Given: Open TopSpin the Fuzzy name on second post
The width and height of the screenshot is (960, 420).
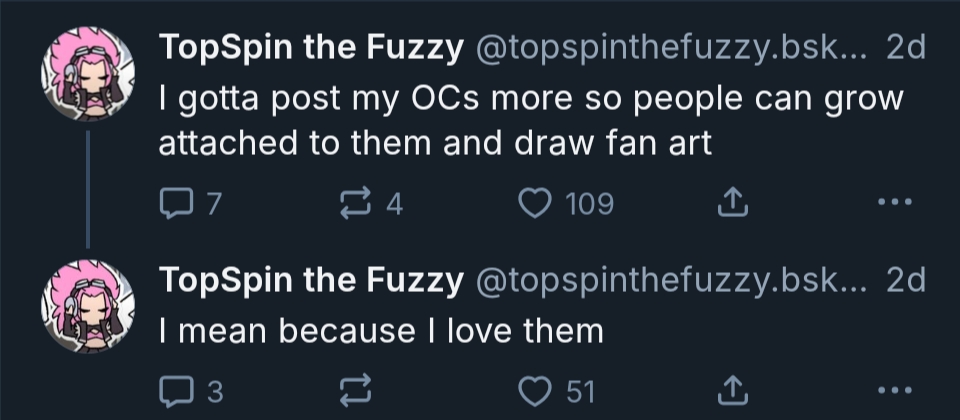Looking at the screenshot, I should point(310,281).
